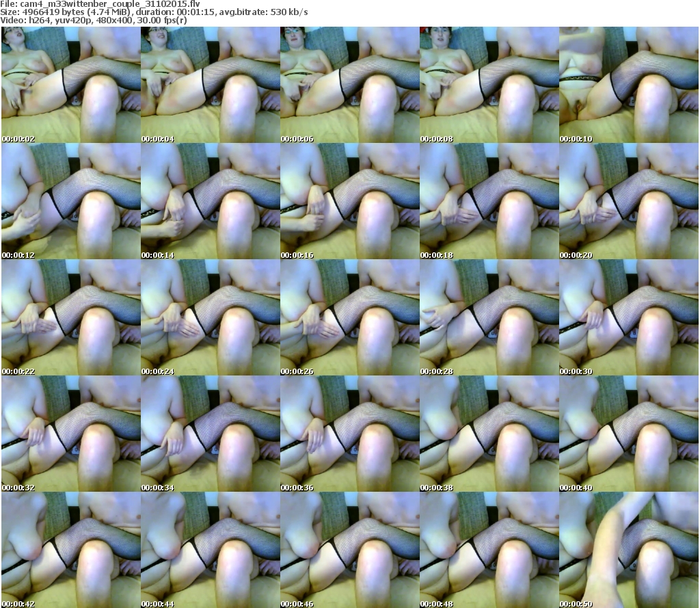The width and height of the screenshot is (700, 608).
Task: Click the thumbnail with timestamp 00:00:32
Action: (70, 434)
